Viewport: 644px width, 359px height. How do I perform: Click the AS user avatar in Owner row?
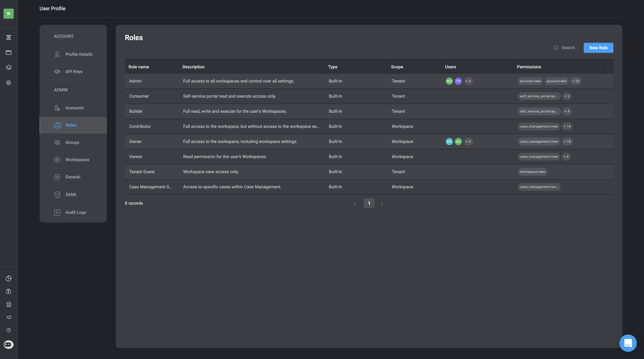coord(458,142)
